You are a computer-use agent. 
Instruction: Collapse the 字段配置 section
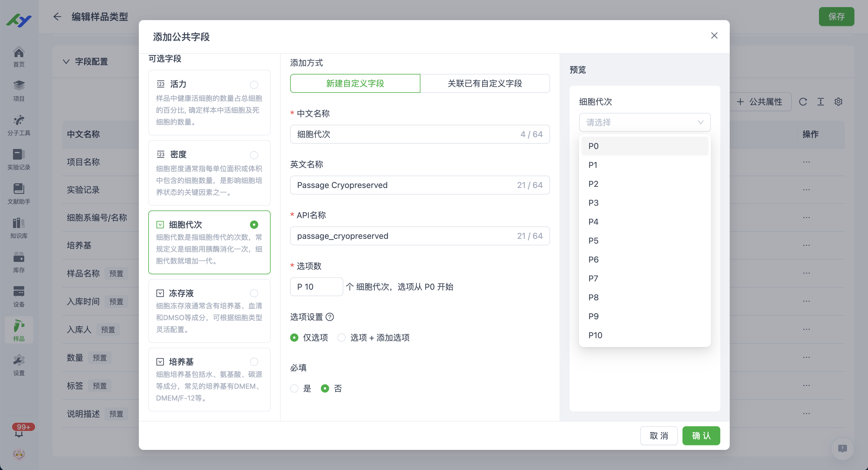[66, 62]
